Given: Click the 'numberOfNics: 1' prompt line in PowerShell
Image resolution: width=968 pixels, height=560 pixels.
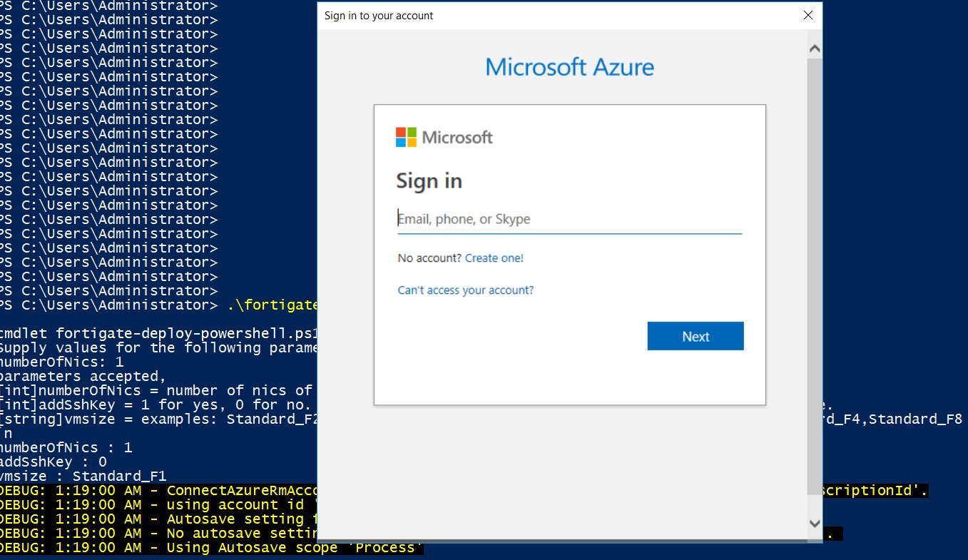Looking at the screenshot, I should point(62,362).
